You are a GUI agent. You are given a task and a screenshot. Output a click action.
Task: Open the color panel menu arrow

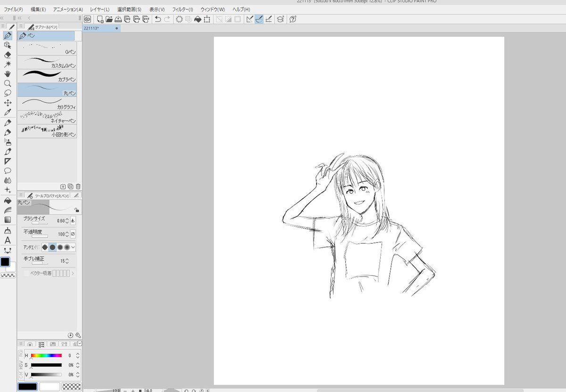tap(80, 343)
